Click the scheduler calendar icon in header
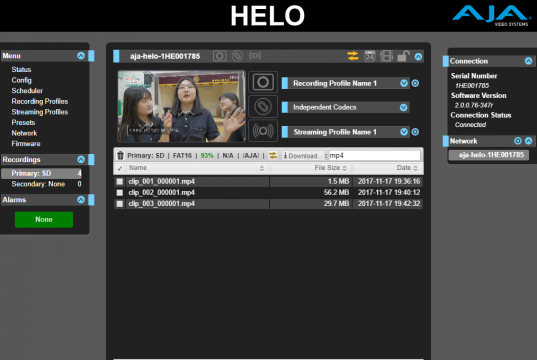 pyautogui.click(x=370, y=56)
